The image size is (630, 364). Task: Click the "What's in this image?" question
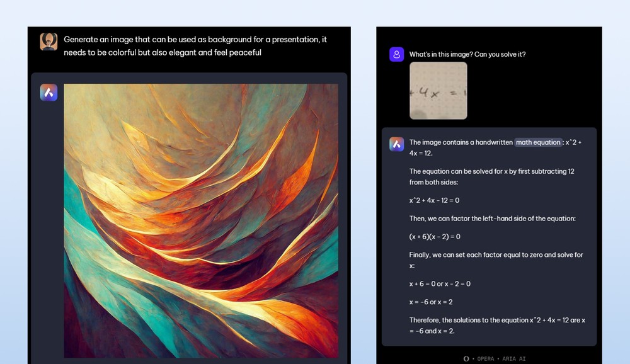pyautogui.click(x=467, y=54)
